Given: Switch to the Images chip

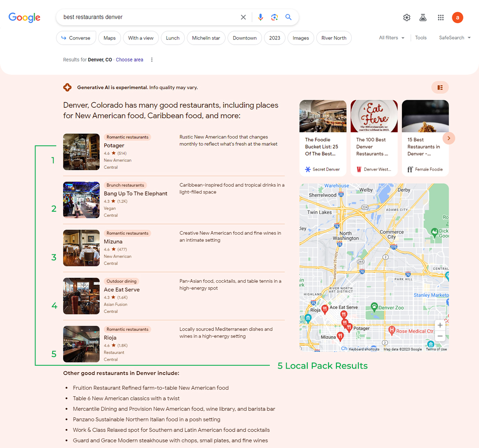Looking at the screenshot, I should click(301, 38).
